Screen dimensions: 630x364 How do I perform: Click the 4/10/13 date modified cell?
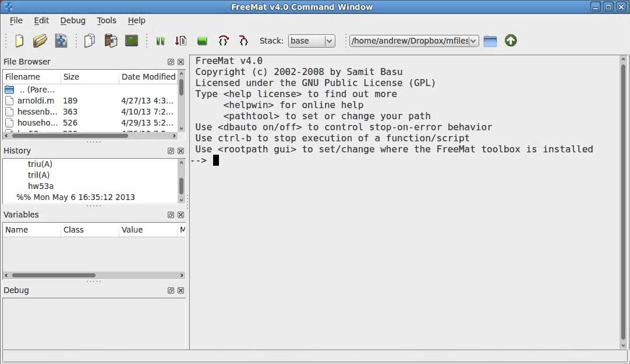[147, 112]
